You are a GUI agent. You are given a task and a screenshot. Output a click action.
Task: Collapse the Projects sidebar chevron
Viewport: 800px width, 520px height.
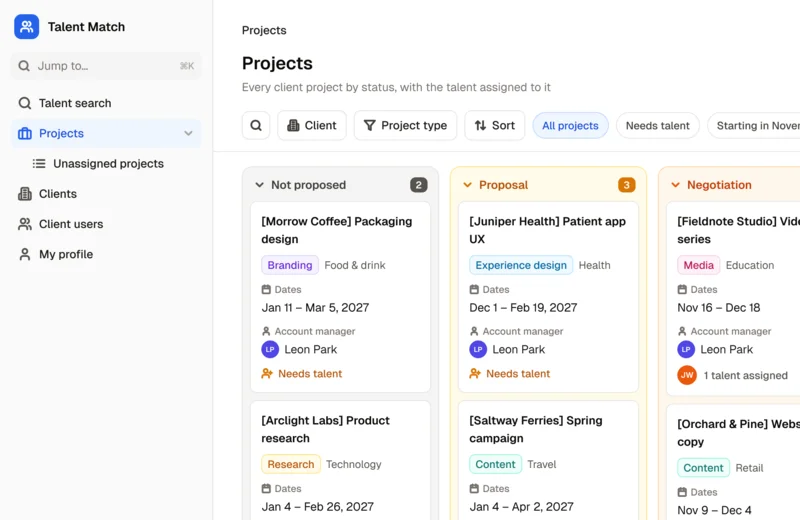tap(188, 133)
